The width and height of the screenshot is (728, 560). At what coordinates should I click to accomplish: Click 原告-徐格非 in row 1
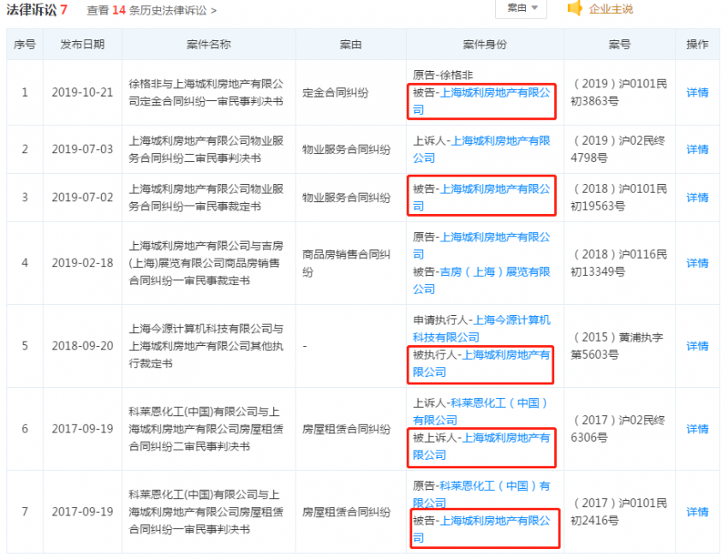click(x=443, y=74)
